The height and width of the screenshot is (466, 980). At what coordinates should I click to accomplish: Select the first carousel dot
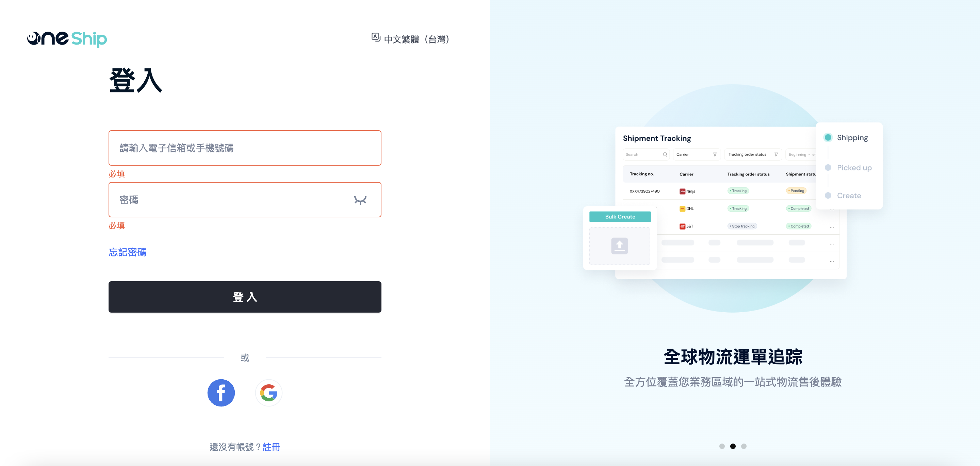(722, 446)
